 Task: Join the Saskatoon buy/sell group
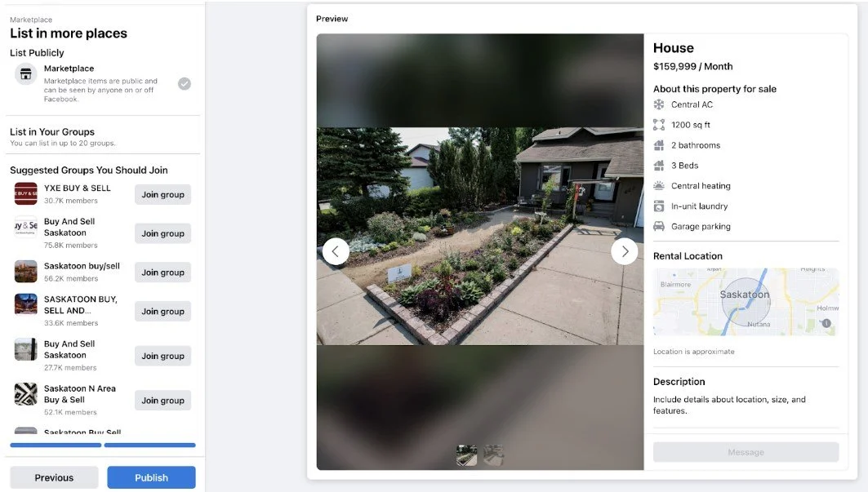pos(162,273)
